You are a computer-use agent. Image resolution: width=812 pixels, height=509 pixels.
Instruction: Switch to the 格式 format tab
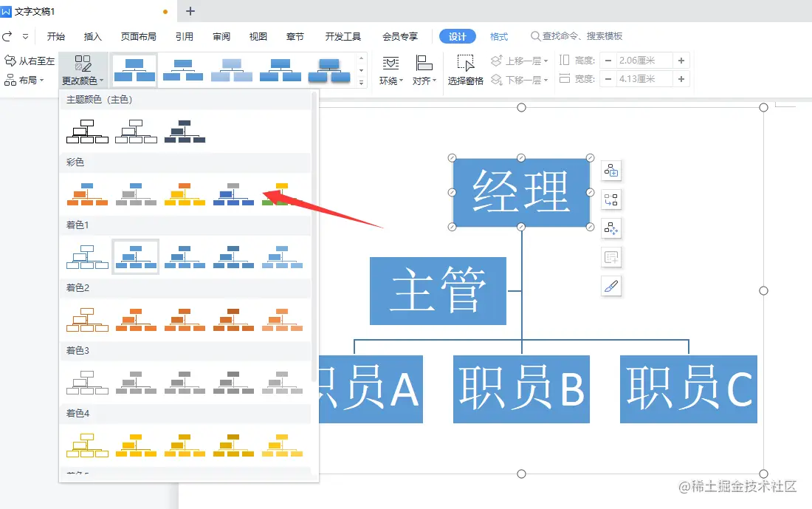499,36
